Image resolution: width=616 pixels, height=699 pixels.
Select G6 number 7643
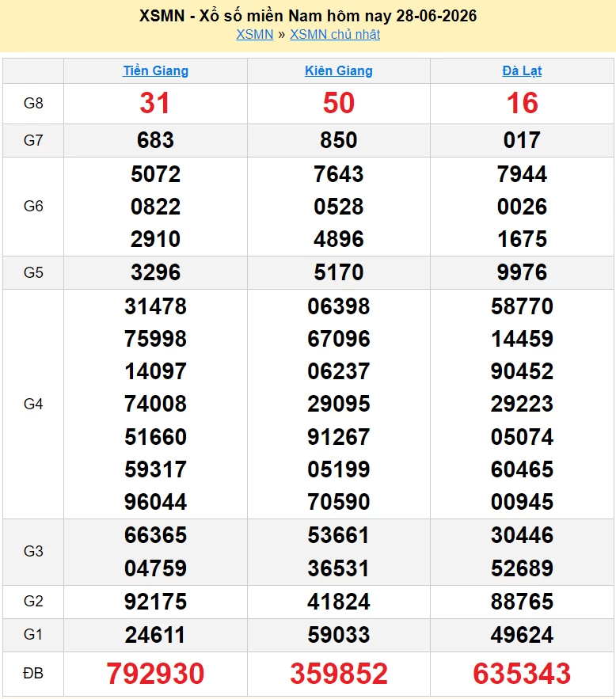[339, 174]
